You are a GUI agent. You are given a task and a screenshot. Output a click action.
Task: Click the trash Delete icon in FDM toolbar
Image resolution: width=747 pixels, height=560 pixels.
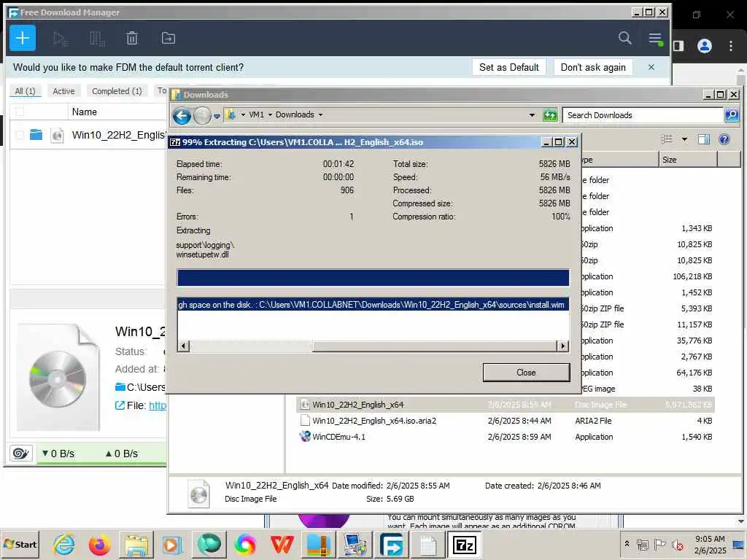coord(132,38)
